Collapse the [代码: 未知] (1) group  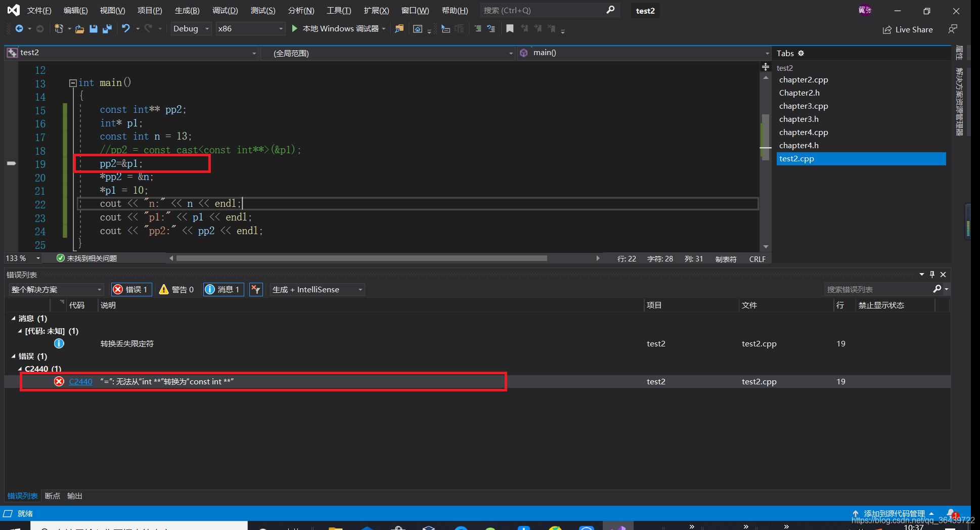[20, 331]
